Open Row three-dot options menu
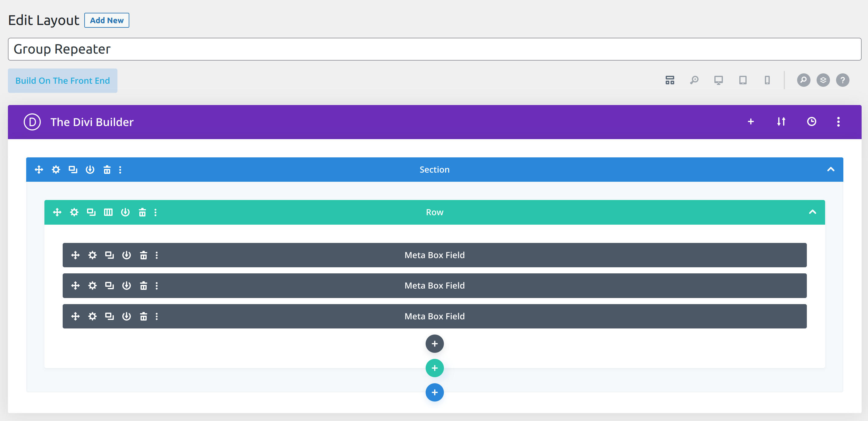This screenshot has width=868, height=421. (155, 212)
